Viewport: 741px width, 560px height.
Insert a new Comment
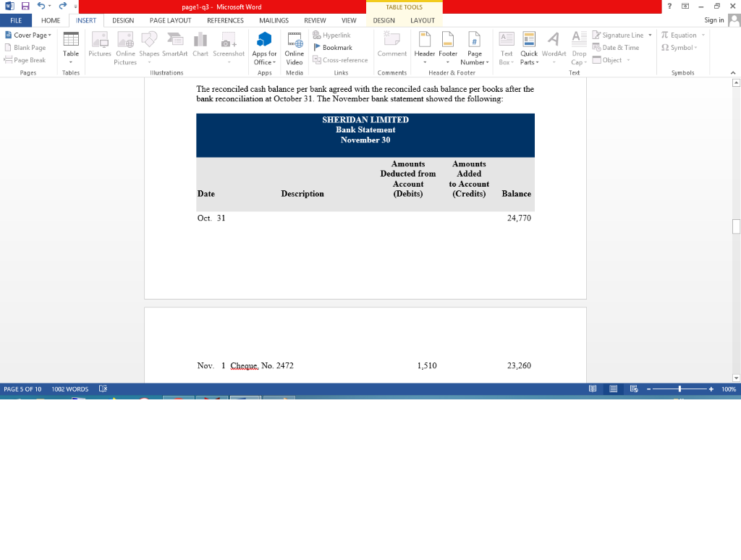click(x=391, y=47)
